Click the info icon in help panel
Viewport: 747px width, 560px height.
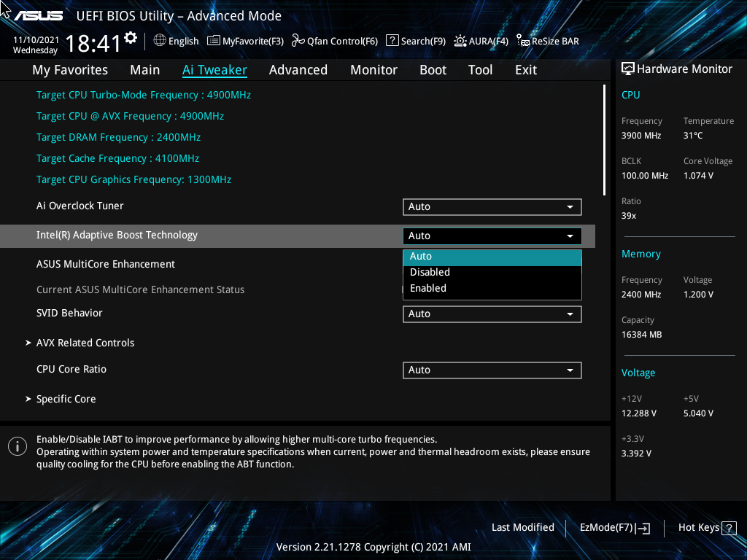(18, 446)
